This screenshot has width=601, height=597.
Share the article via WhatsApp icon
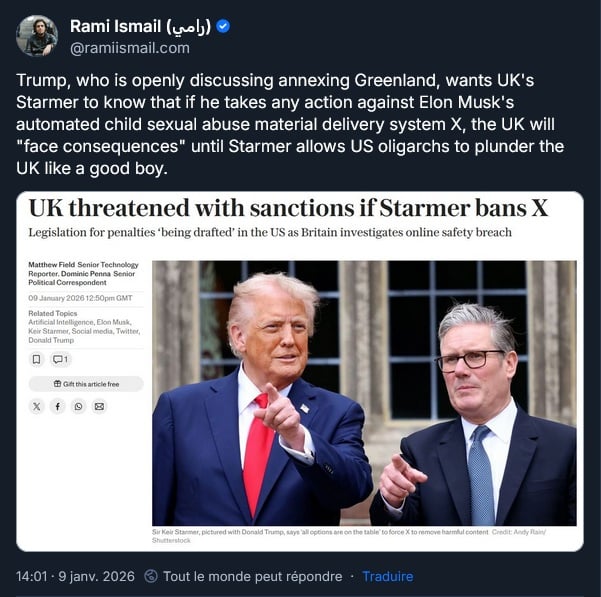[x=78, y=406]
